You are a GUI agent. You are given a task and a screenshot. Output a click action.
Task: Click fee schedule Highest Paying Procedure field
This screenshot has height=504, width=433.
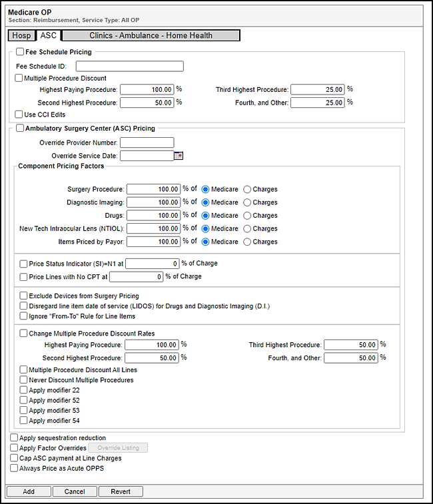(x=147, y=90)
